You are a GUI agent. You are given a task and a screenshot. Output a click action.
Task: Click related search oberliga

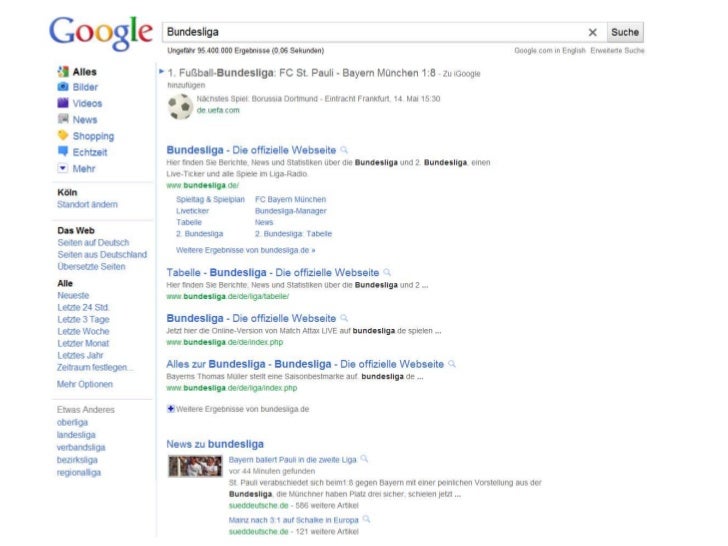72,422
